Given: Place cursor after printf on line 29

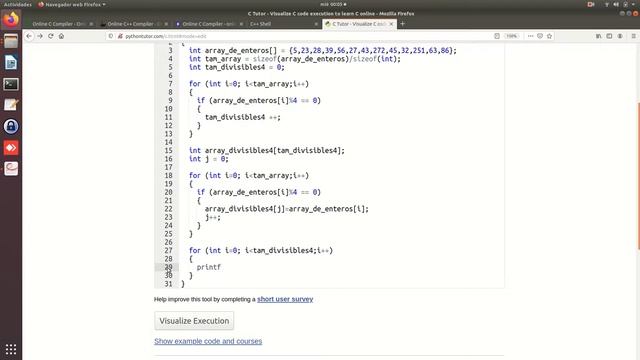Looking at the screenshot, I should point(221,267).
